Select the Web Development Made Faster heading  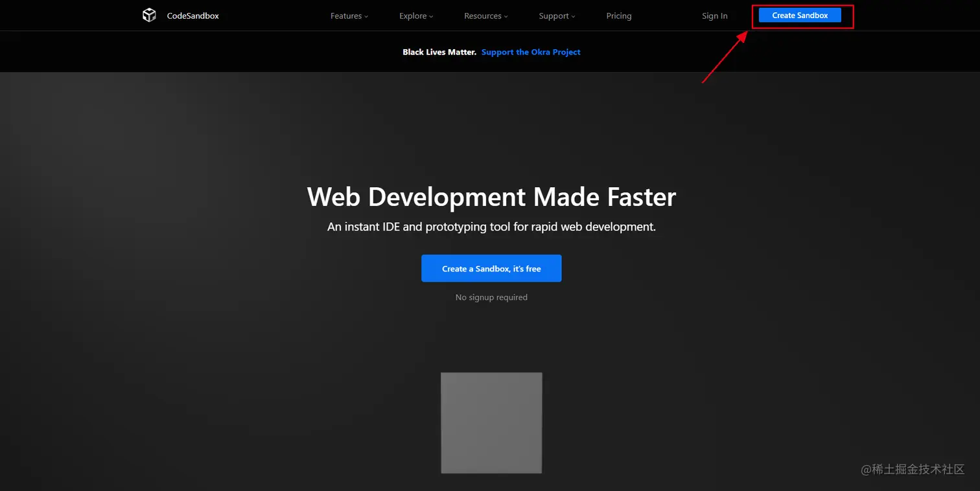click(491, 197)
